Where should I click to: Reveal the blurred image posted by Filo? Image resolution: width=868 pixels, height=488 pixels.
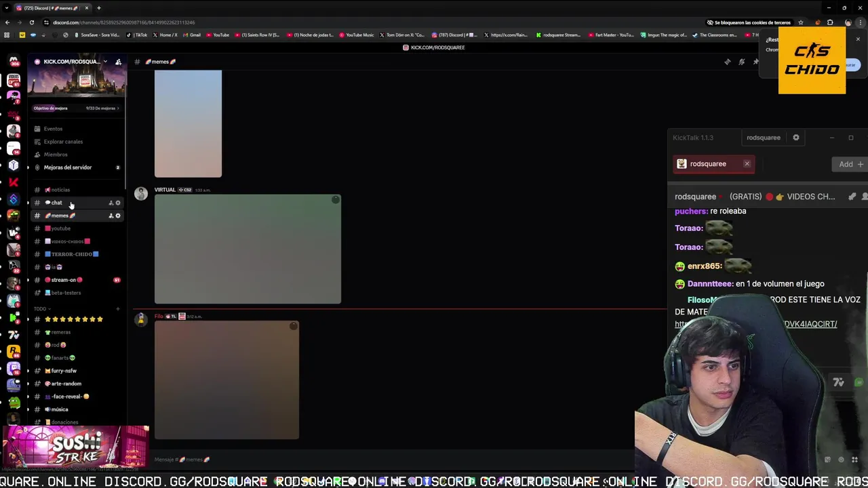click(226, 380)
